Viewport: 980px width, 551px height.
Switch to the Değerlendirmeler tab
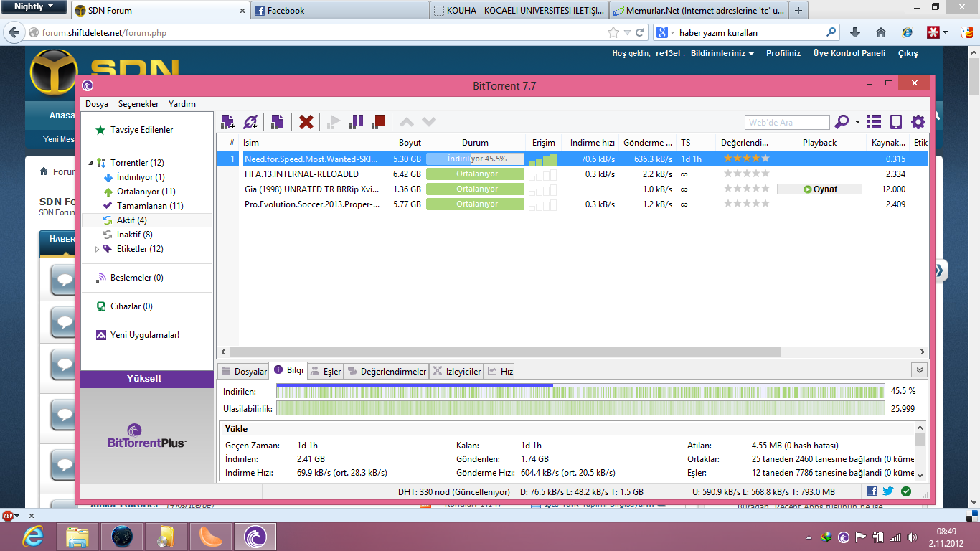click(x=386, y=372)
